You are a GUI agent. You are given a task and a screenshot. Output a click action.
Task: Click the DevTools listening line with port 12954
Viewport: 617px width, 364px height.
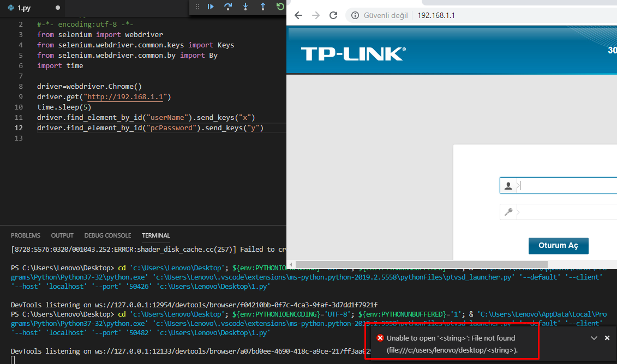click(x=194, y=305)
